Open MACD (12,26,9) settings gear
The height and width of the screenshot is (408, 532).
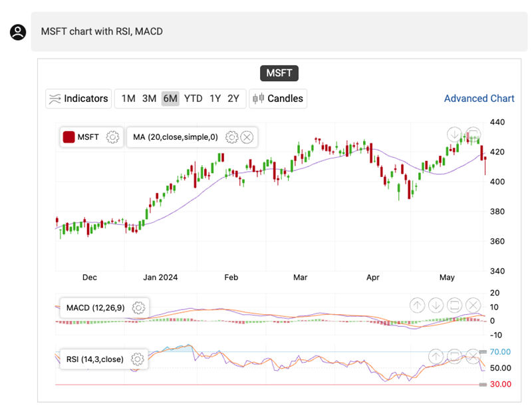(138, 307)
